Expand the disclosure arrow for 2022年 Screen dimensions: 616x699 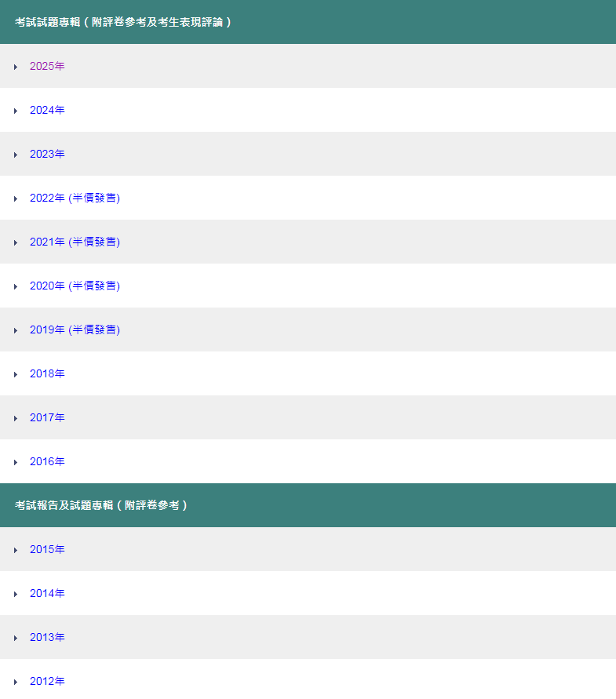(x=16, y=198)
